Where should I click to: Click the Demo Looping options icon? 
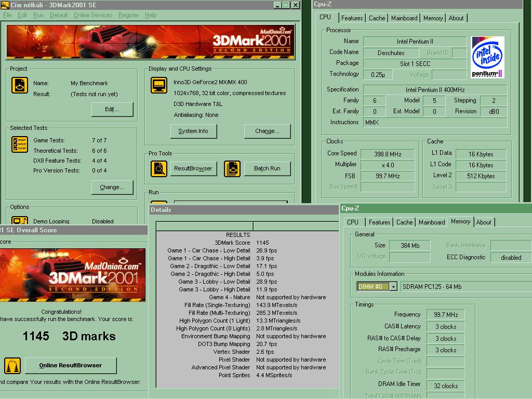[x=20, y=220]
